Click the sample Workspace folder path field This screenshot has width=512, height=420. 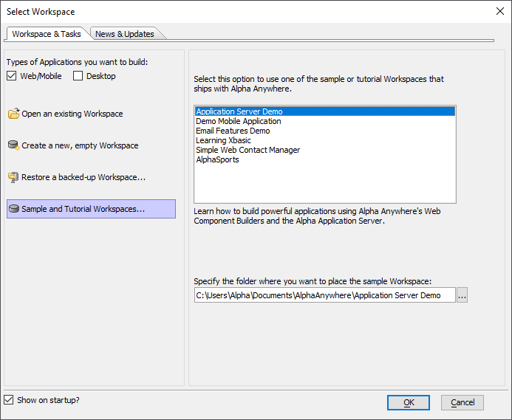[x=325, y=295]
